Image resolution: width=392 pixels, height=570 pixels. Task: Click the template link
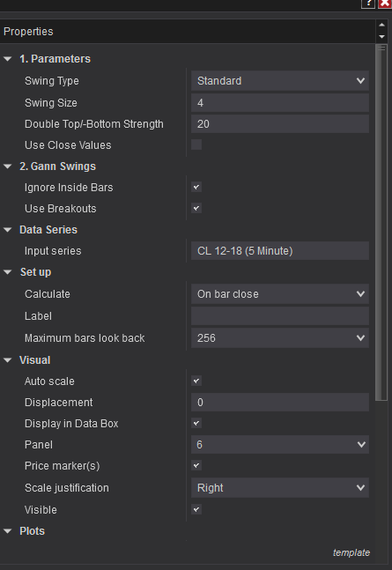[x=351, y=552]
